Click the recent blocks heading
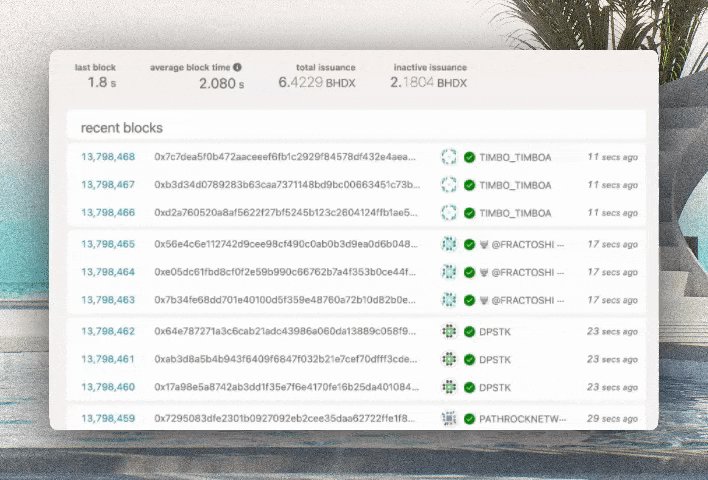This screenshot has height=480, width=708. click(122, 128)
